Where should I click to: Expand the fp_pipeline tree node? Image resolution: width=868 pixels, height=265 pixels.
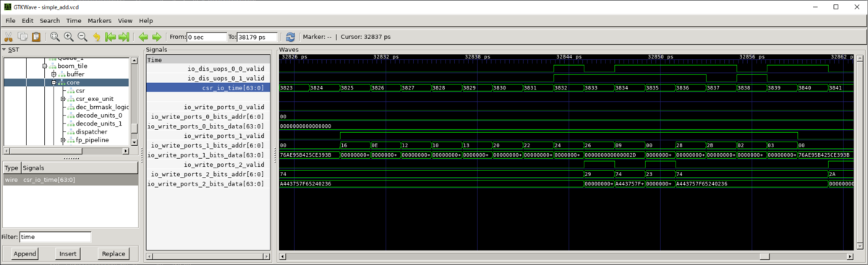(63, 140)
